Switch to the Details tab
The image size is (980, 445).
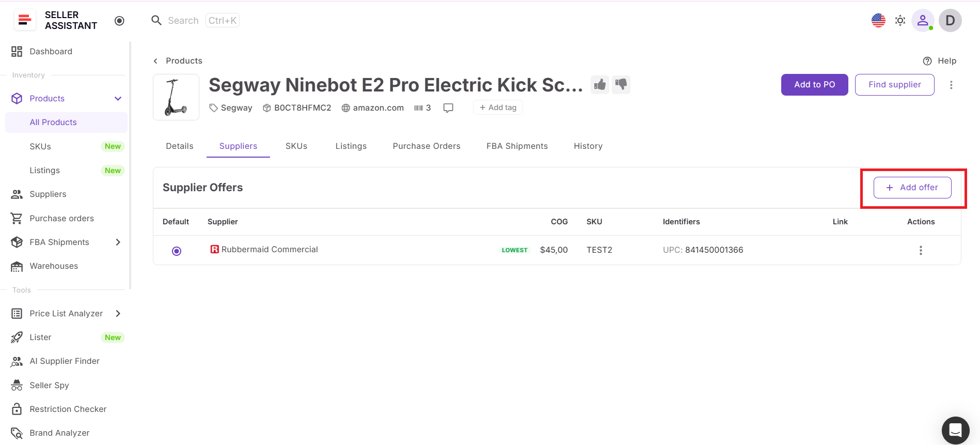pyautogui.click(x=180, y=146)
